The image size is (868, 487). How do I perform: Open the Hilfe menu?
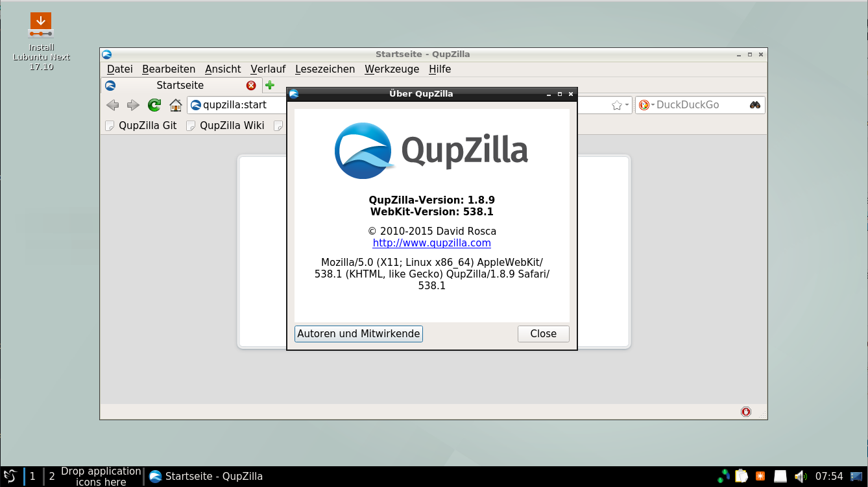point(440,69)
